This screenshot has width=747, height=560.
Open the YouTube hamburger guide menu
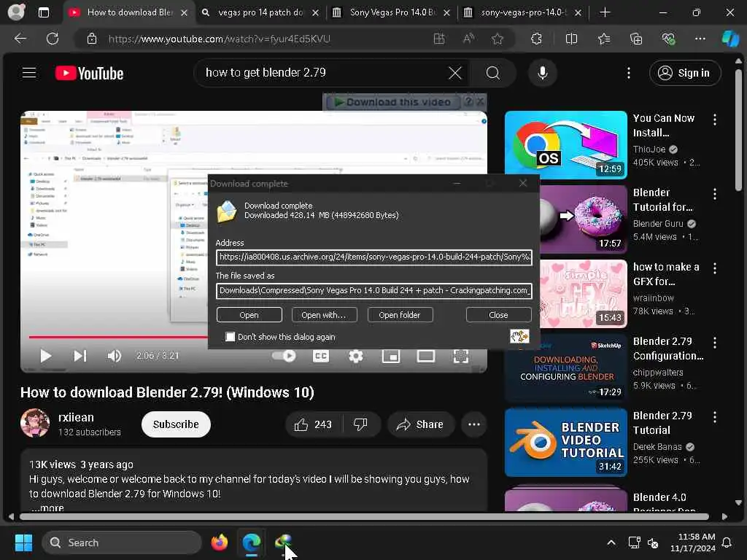(29, 73)
